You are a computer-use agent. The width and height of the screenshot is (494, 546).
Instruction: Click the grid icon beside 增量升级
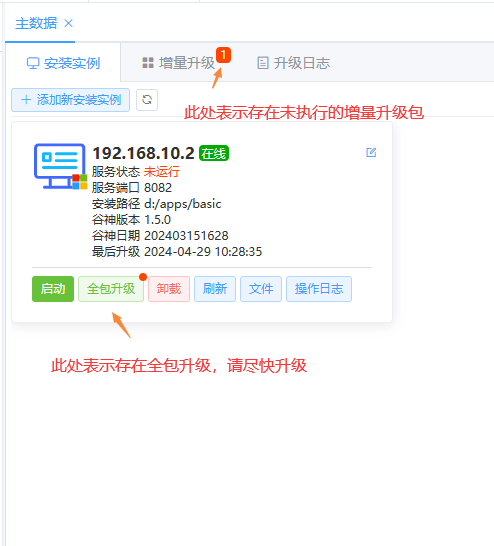148,63
